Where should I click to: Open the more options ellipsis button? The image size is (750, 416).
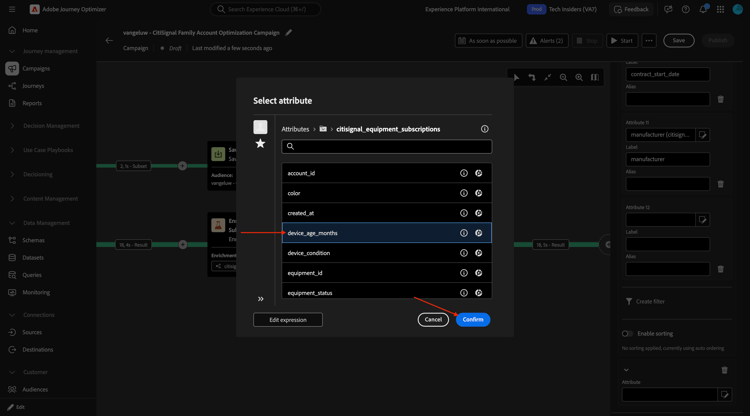pyautogui.click(x=649, y=41)
